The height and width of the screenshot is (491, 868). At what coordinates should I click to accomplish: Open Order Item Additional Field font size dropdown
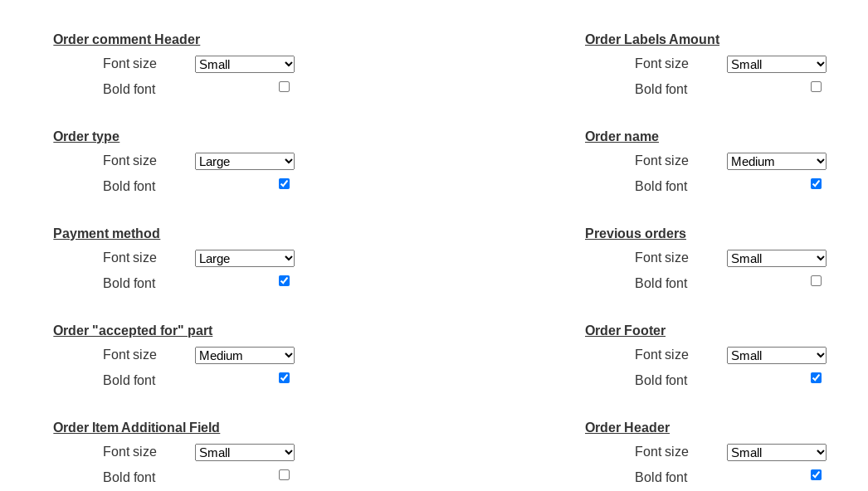tap(245, 453)
